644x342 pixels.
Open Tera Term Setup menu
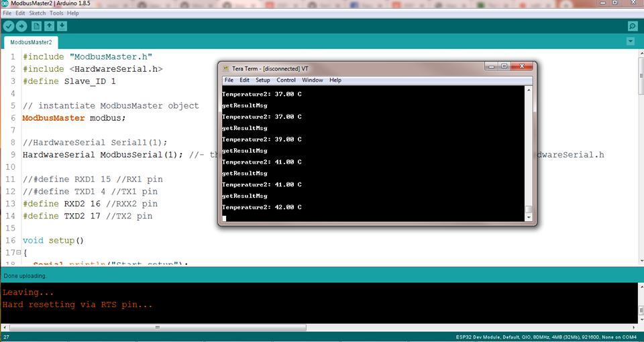pos(263,80)
